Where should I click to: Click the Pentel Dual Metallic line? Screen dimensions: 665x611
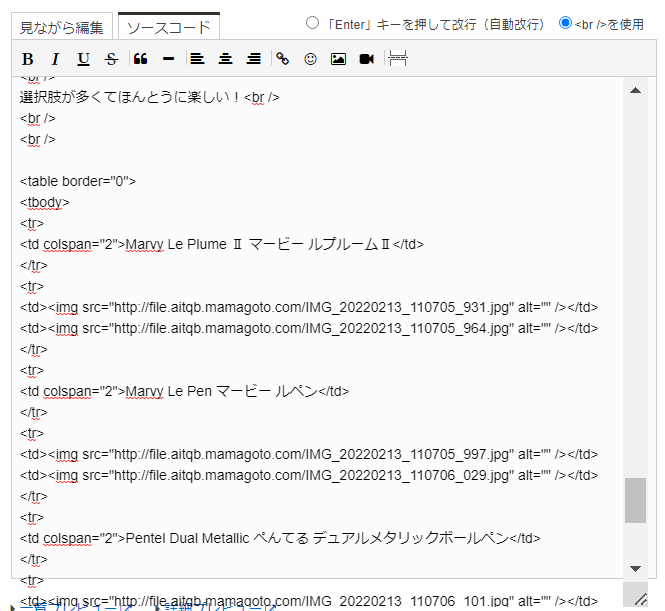[280, 538]
